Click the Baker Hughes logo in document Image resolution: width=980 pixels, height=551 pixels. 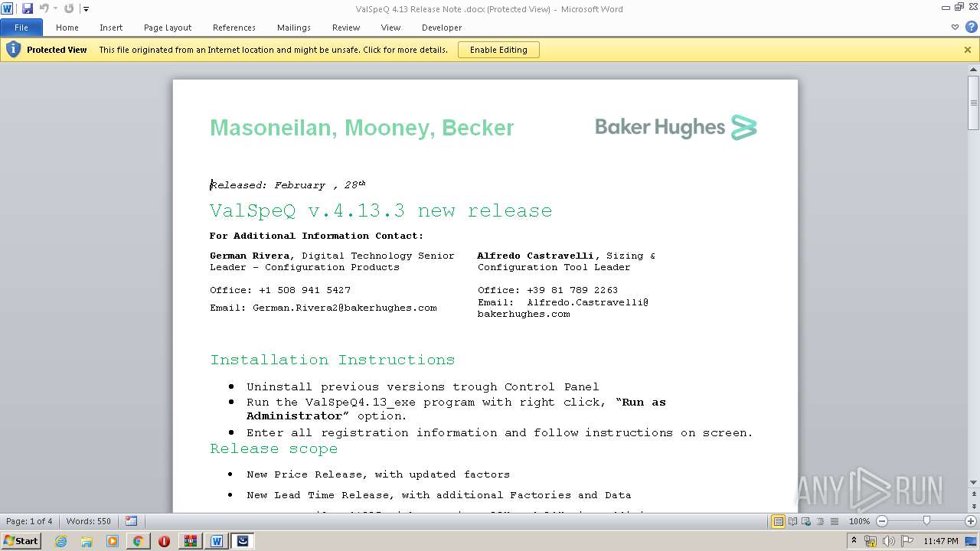tap(676, 127)
